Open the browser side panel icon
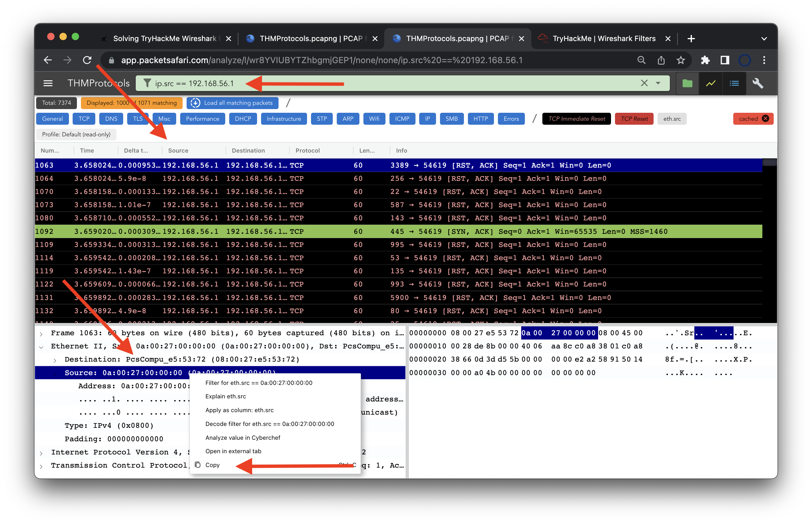Image resolution: width=812 pixels, height=524 pixels. click(725, 60)
